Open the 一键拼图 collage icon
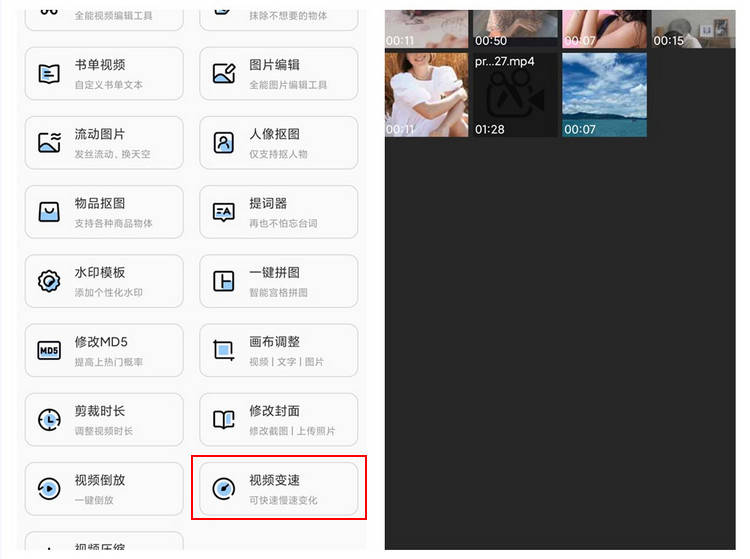Viewport: 750px width, 559px height. pos(224,281)
